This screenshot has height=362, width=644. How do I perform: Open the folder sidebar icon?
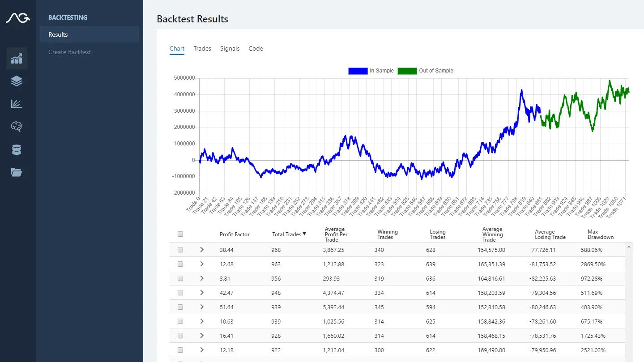pos(17,172)
